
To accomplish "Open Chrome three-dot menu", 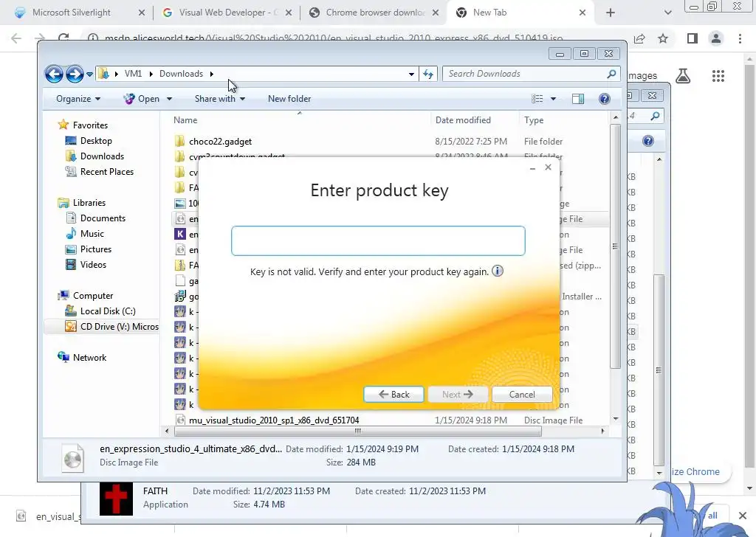I will tap(740, 38).
